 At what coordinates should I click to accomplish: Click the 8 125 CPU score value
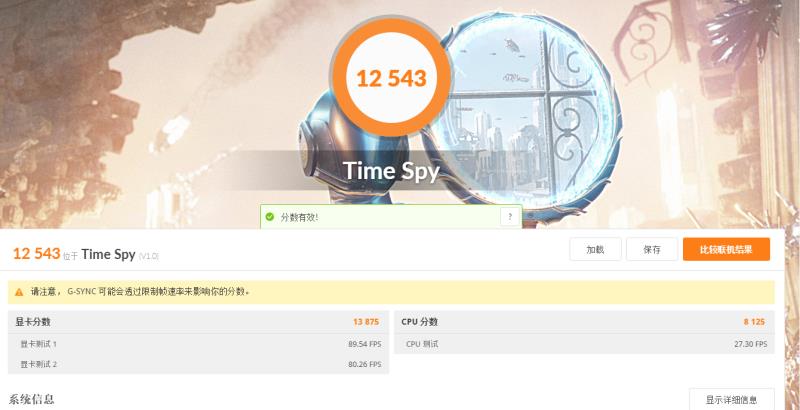pyautogui.click(x=754, y=322)
